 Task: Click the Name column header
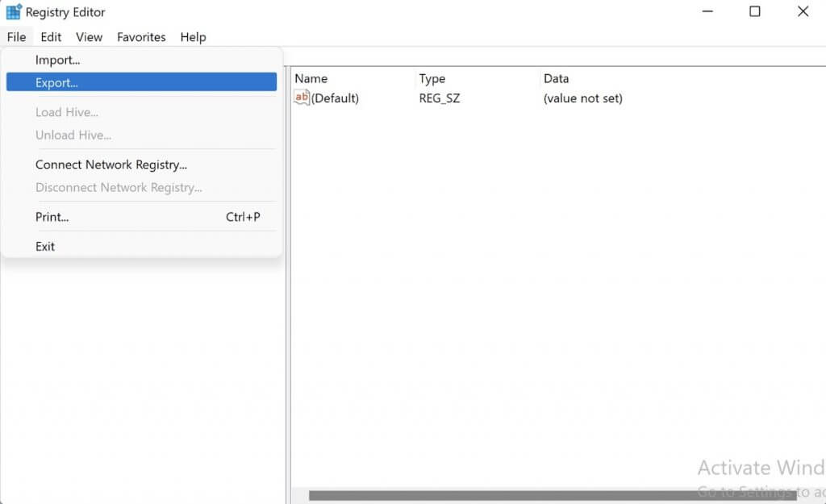point(311,78)
